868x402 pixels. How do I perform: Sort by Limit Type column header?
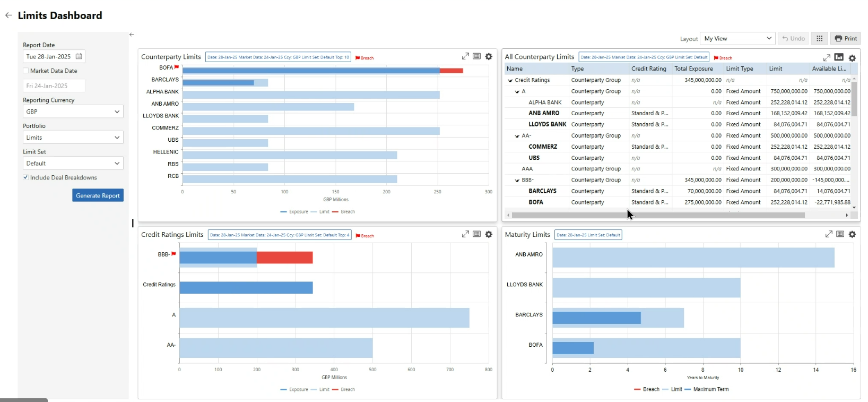tap(745, 69)
